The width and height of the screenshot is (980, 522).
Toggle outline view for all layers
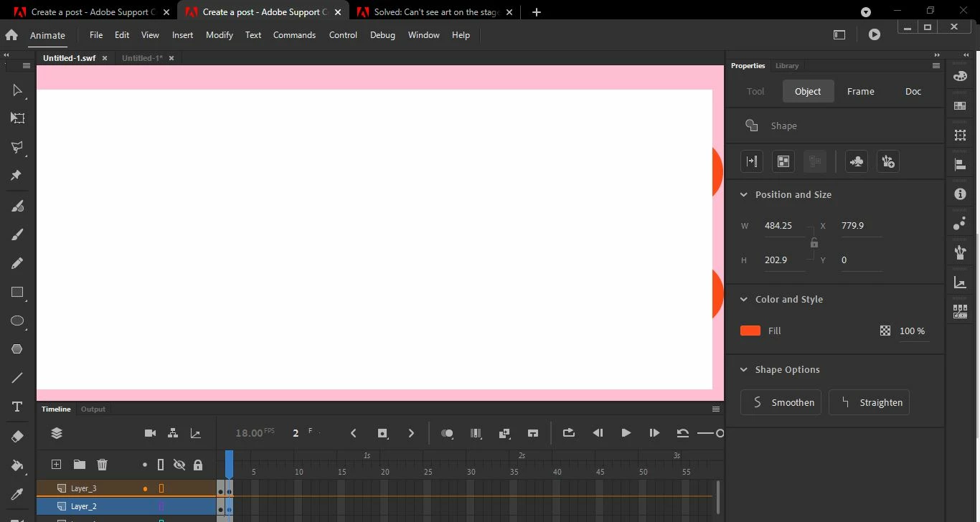[161, 465]
